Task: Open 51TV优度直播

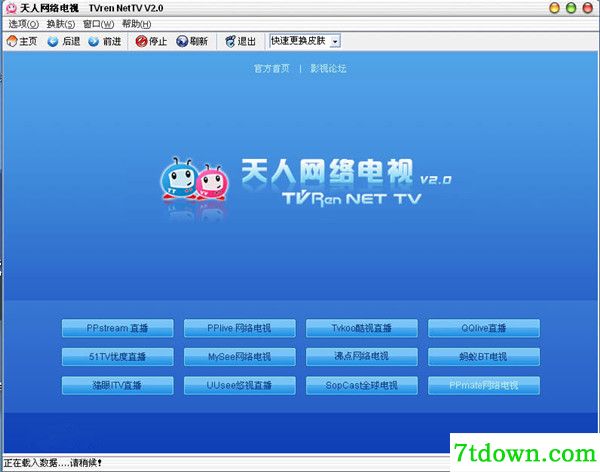Action: 117,357
